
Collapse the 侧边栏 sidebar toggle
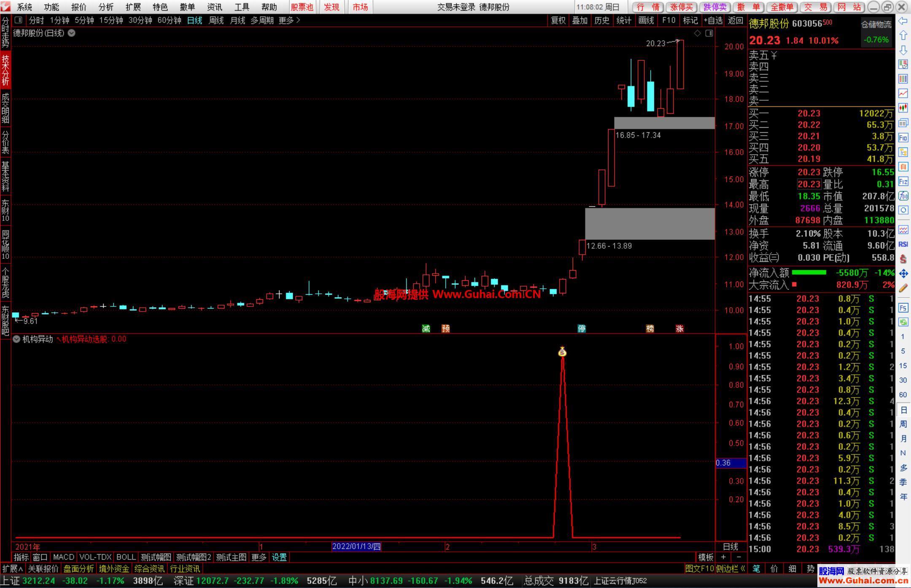(x=731, y=569)
